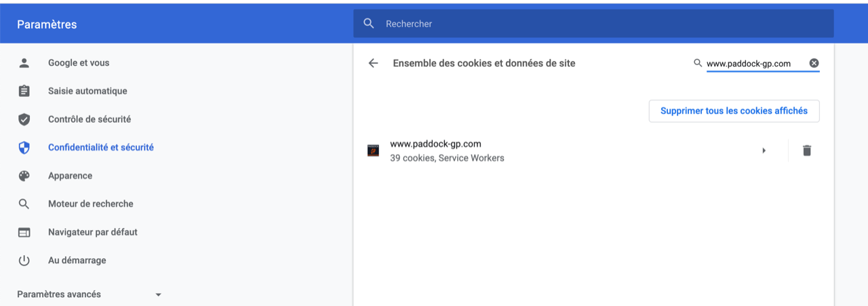The width and height of the screenshot is (868, 306).
Task: Select Saisie automatique in sidebar
Action: (87, 91)
